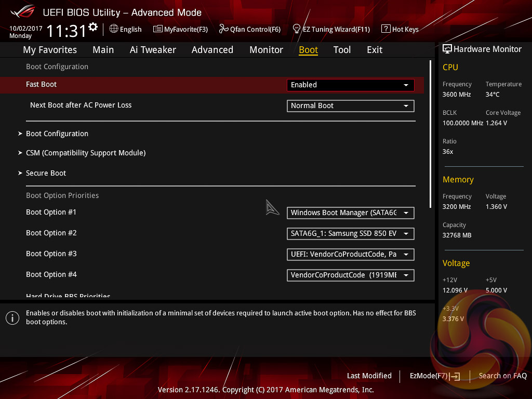Launch EZ Tuning Wizard bulb icon

pyautogui.click(x=297, y=29)
